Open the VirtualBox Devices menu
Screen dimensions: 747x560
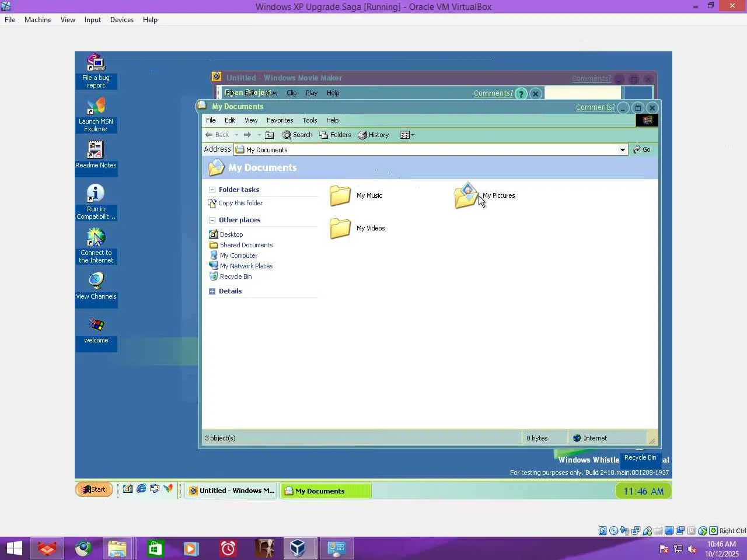coord(122,20)
